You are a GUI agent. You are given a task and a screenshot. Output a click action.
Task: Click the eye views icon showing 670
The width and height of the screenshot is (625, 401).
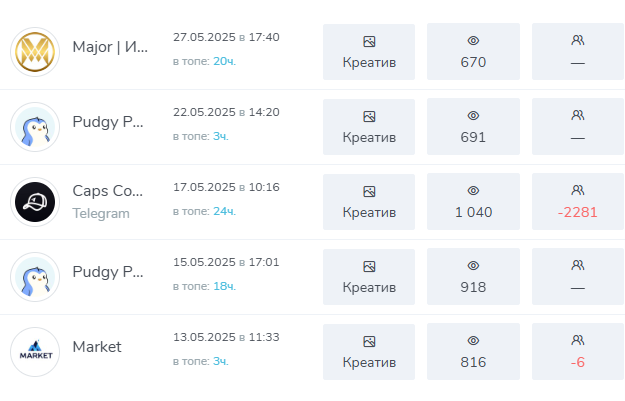(474, 41)
